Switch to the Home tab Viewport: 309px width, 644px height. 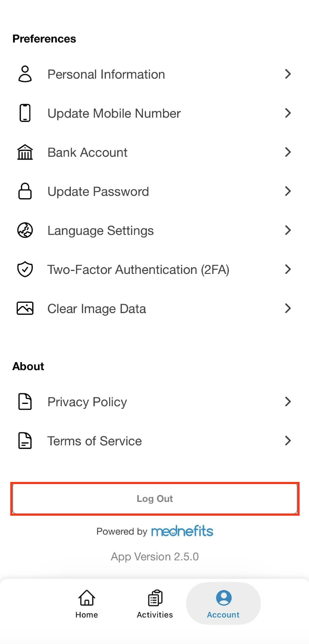(86, 604)
